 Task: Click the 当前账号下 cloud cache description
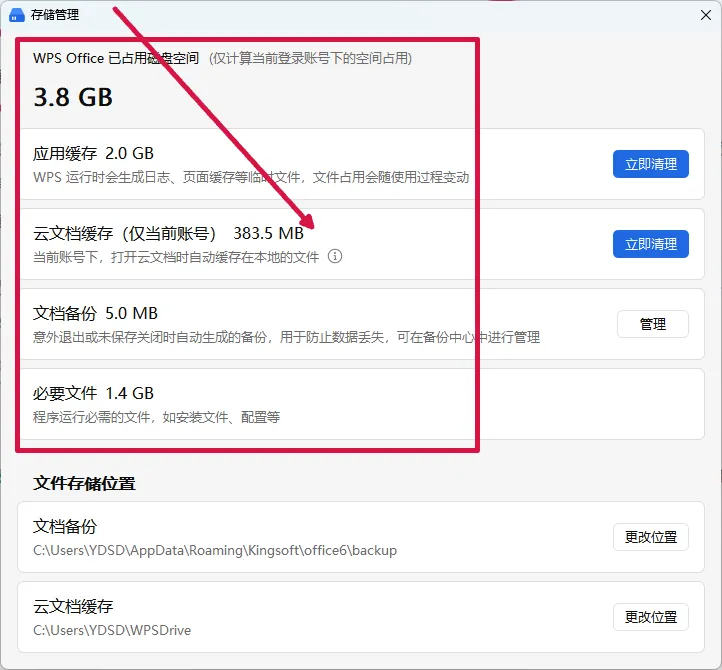tap(176, 256)
